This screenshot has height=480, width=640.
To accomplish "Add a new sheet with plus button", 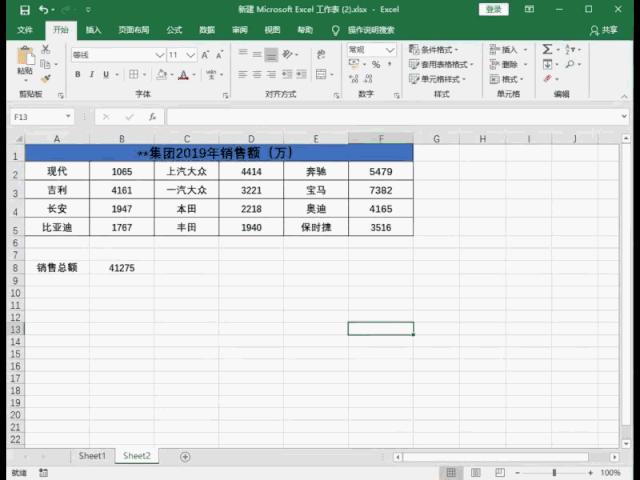I will point(185,457).
